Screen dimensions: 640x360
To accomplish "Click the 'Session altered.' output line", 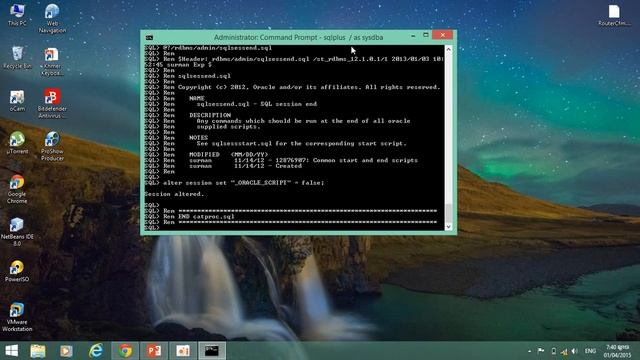I will coord(174,194).
